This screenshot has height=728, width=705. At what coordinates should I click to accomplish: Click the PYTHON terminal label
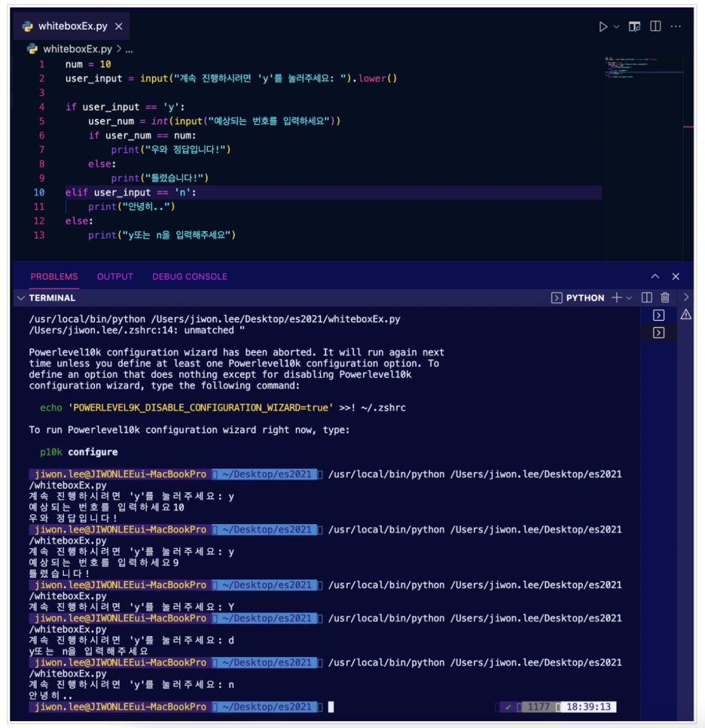[x=584, y=298]
